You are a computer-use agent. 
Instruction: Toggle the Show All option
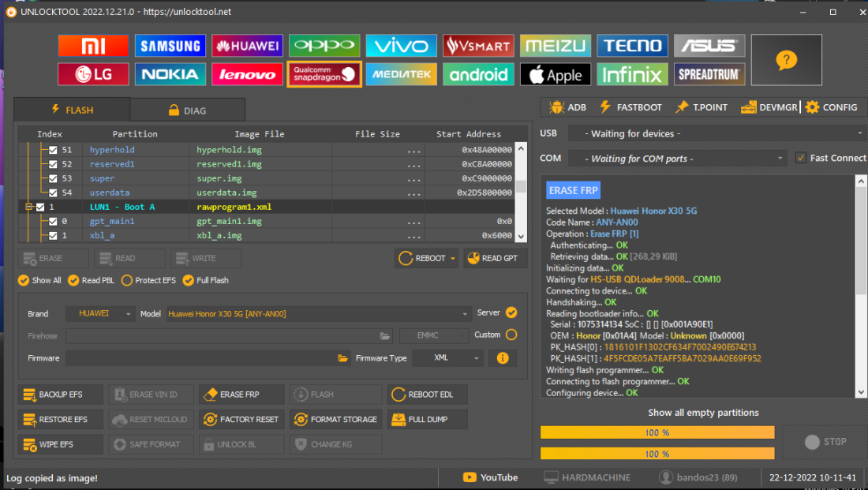(x=40, y=280)
